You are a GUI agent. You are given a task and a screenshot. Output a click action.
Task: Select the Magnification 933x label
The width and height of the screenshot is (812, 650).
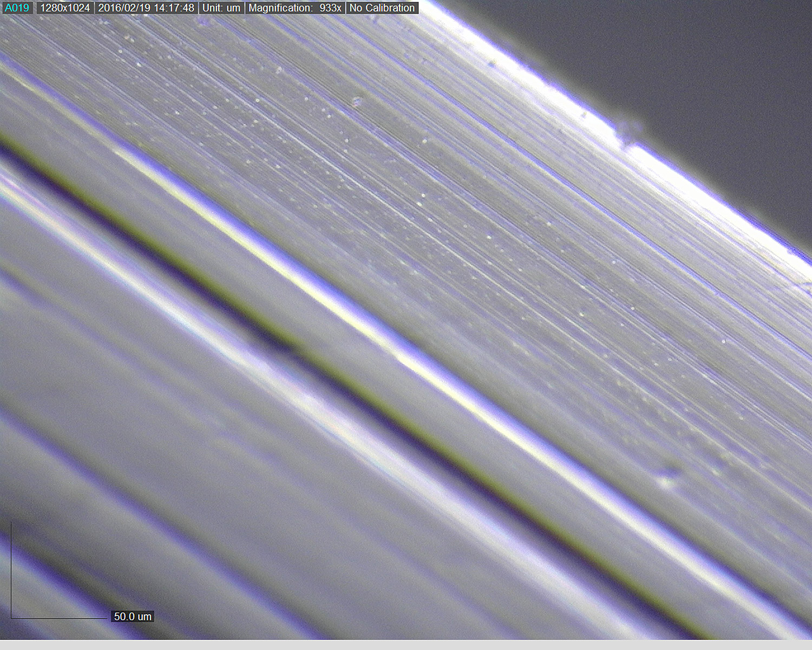(294, 8)
